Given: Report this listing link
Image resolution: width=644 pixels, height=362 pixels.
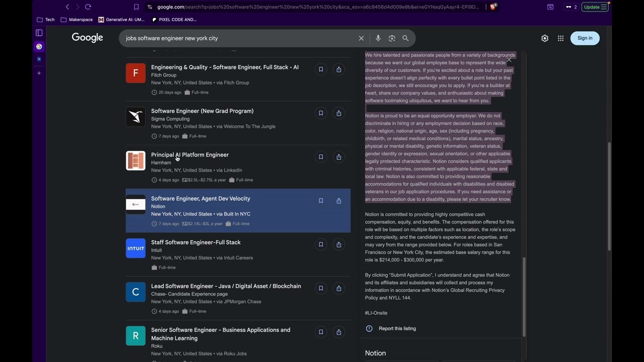Looking at the screenshot, I should pyautogui.click(x=397, y=328).
